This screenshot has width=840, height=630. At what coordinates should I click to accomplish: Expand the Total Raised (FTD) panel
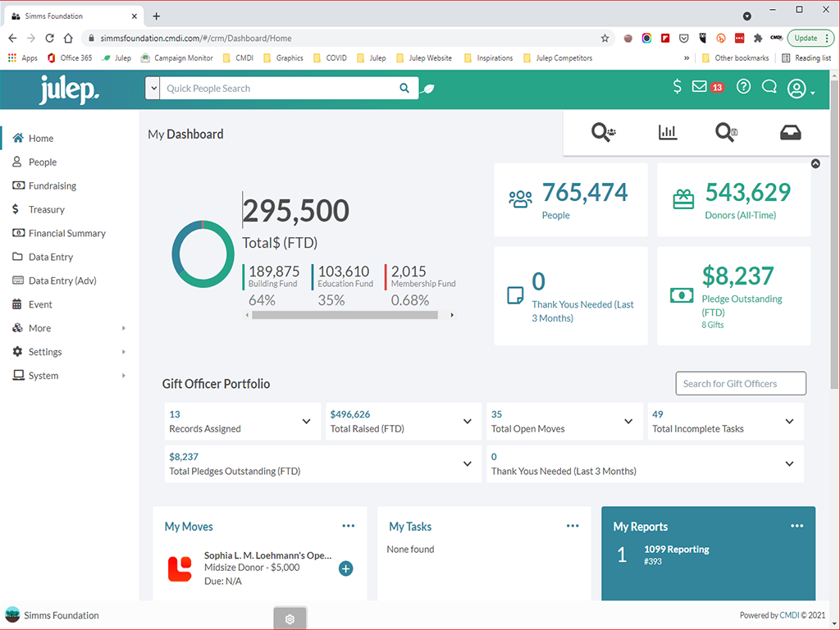(467, 422)
